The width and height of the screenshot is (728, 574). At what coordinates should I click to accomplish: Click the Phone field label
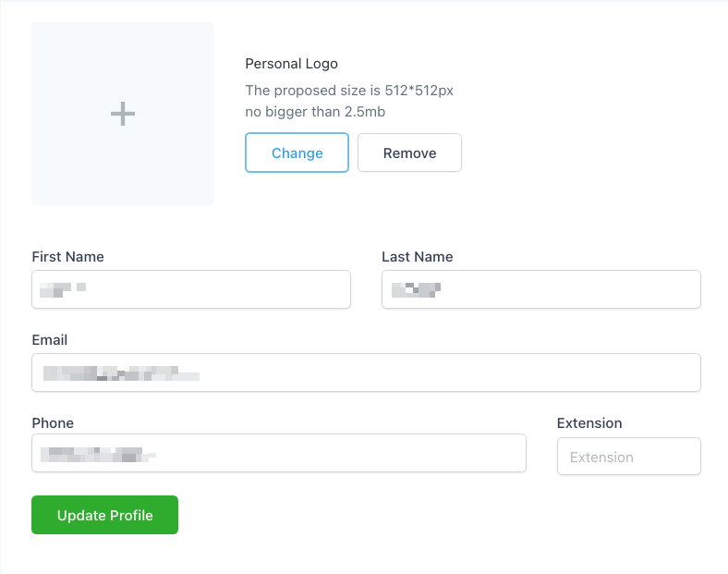(x=53, y=422)
